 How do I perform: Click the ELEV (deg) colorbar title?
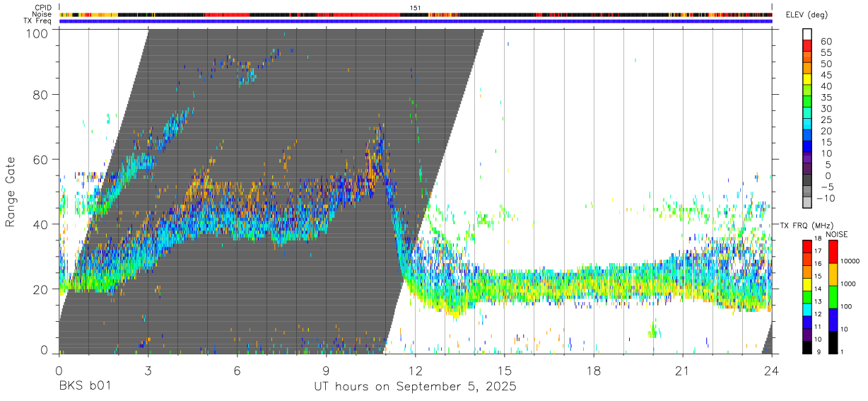pyautogui.click(x=807, y=15)
